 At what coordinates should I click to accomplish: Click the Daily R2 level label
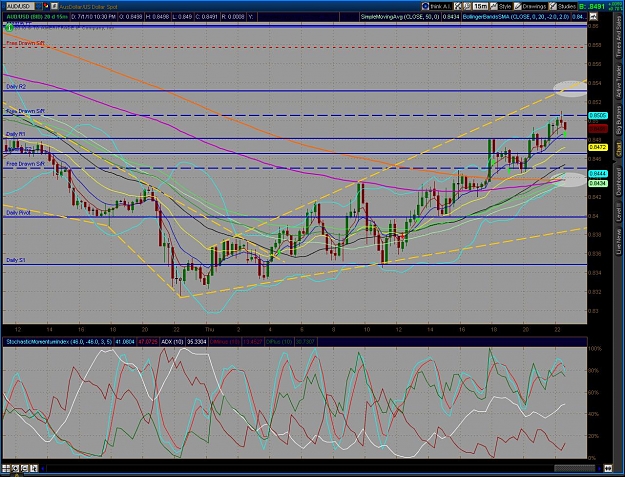click(x=16, y=86)
